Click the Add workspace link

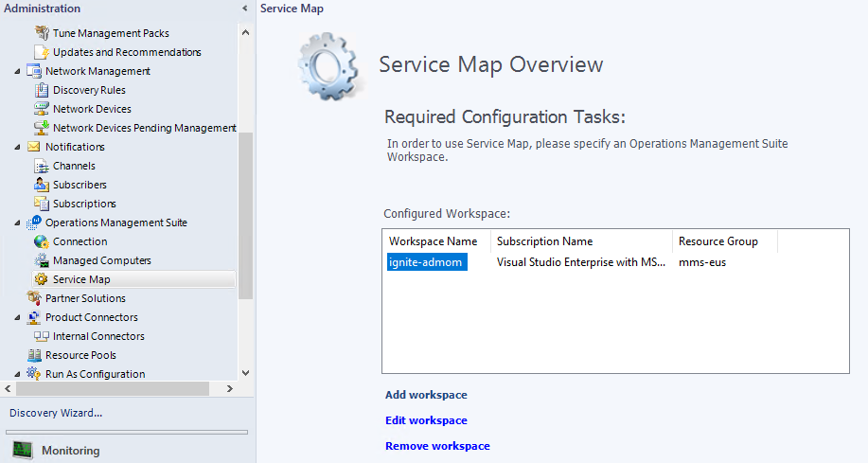point(426,395)
